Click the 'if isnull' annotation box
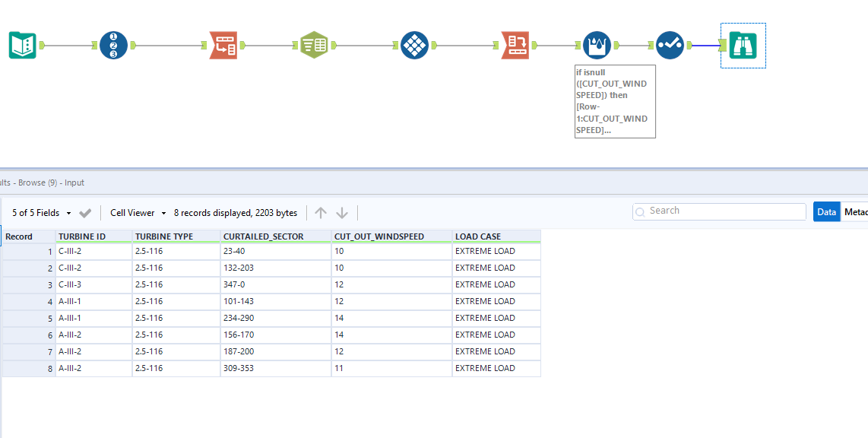The image size is (868, 438). point(615,100)
